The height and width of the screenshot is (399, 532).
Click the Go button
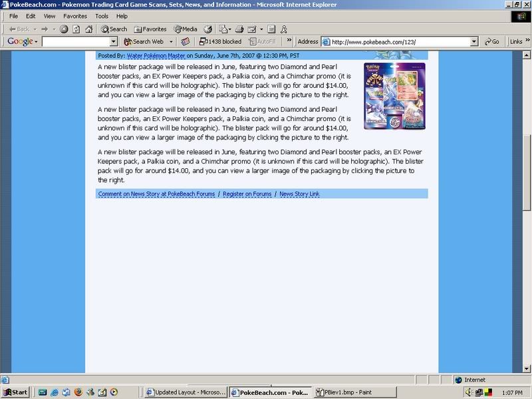click(x=492, y=42)
